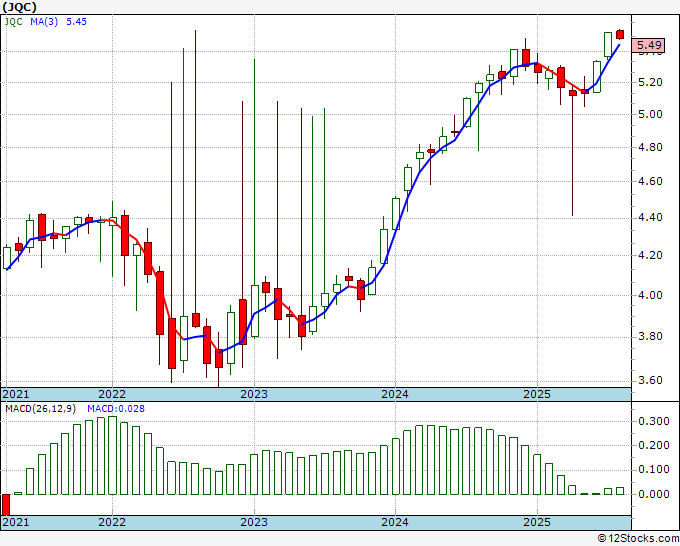680x546 pixels.
Task: Click the MA(3) indicator label
Action: pyautogui.click(x=44, y=22)
